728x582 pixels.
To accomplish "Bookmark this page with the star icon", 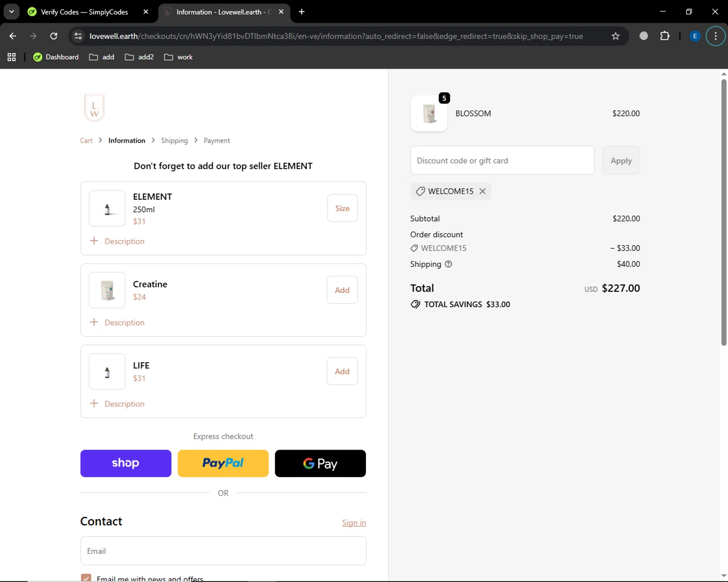I will (615, 36).
